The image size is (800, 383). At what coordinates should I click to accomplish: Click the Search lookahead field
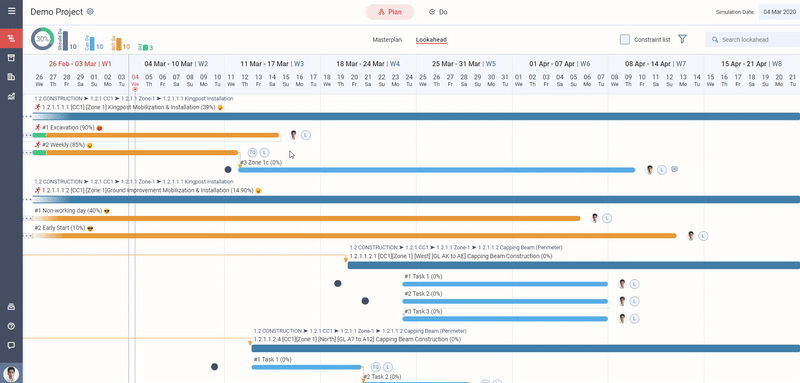coord(753,39)
